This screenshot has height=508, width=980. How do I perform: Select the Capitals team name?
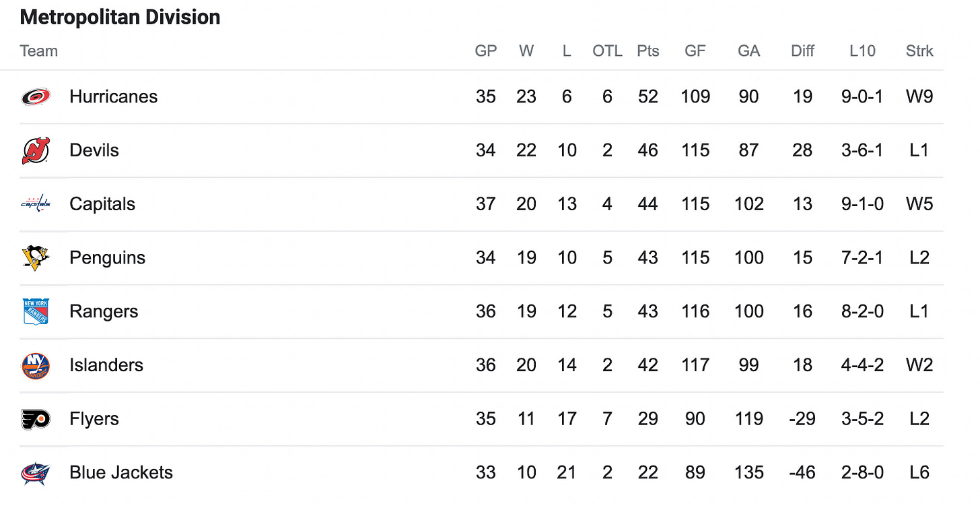[x=102, y=204]
